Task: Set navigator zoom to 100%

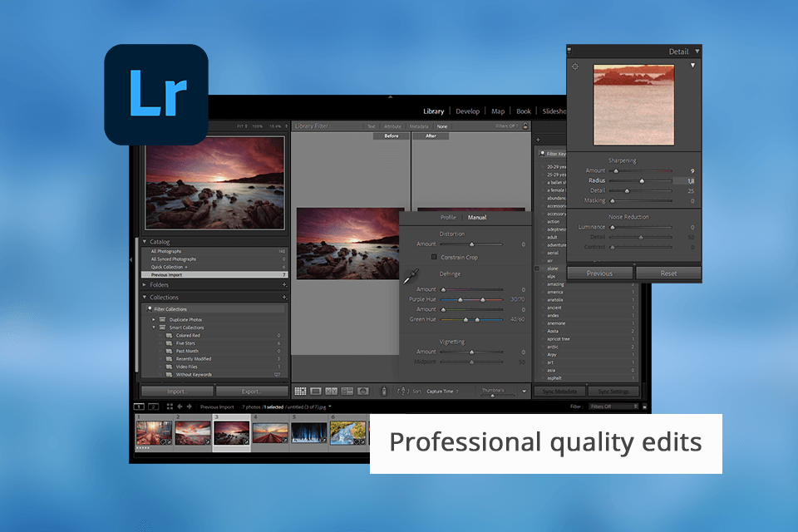Action: pyautogui.click(x=258, y=126)
